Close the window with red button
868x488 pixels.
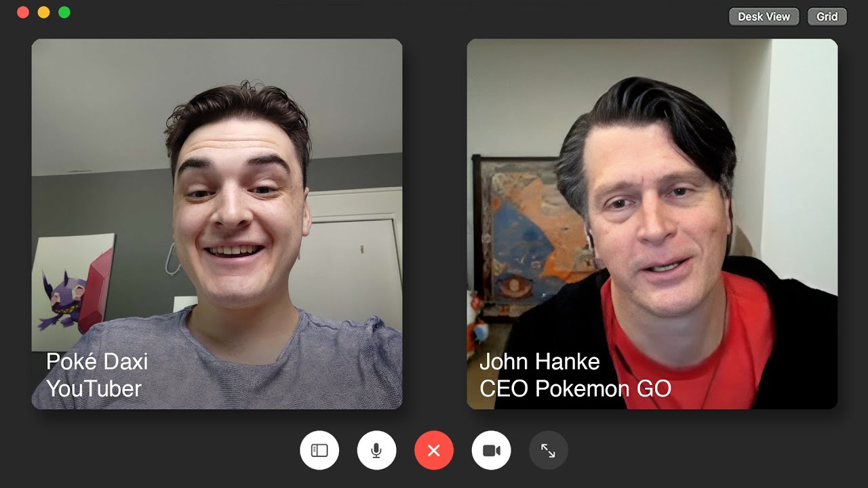tap(23, 12)
